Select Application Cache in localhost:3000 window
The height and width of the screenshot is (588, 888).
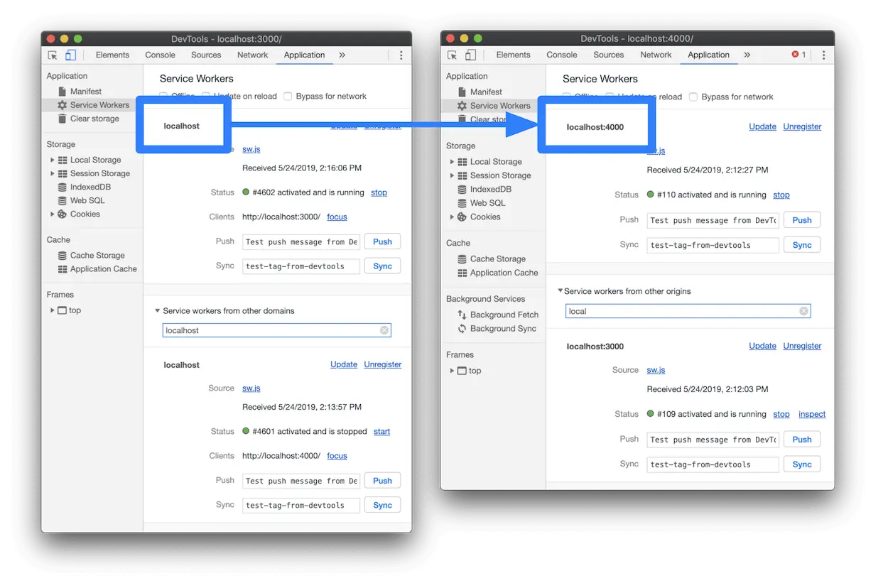tap(103, 268)
